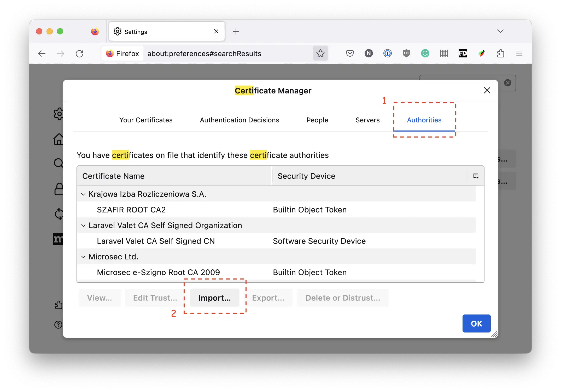The height and width of the screenshot is (392, 561).
Task: Open General settings gear in sidebar
Action: (x=59, y=114)
